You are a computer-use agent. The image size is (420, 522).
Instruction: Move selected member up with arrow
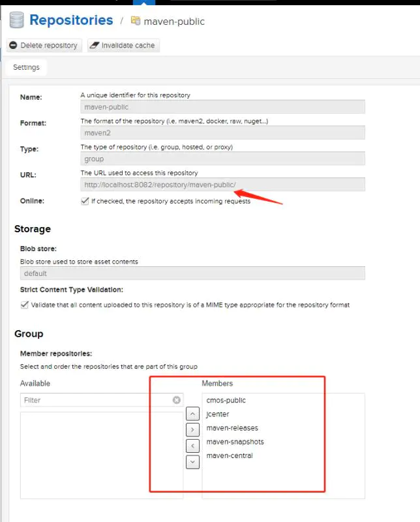[x=192, y=414]
